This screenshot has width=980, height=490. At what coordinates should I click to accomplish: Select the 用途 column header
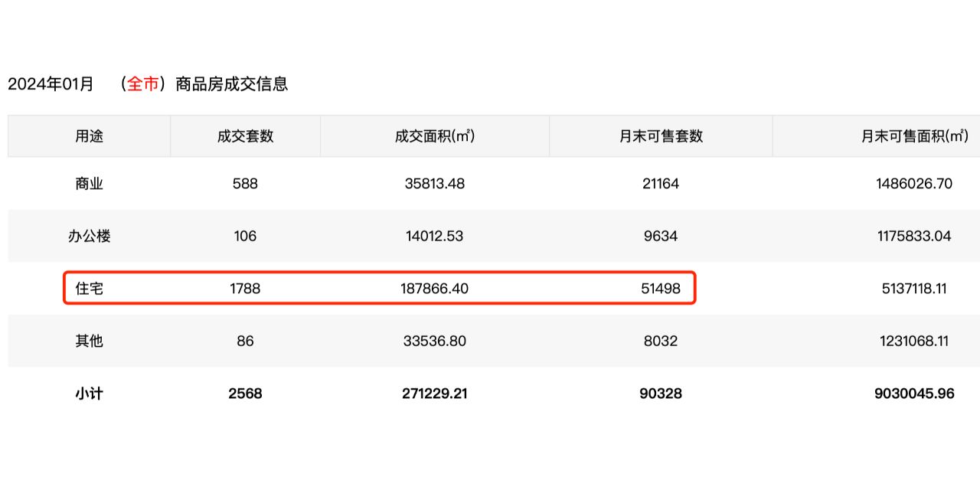[x=89, y=136]
